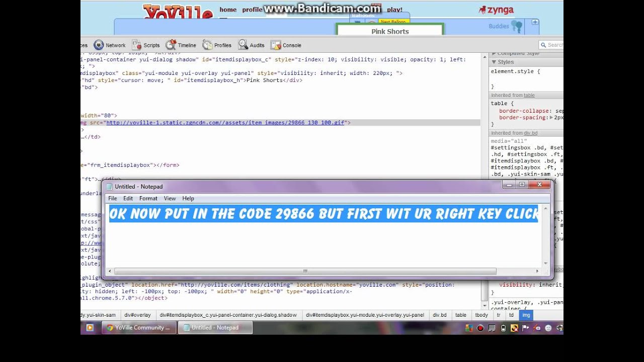Viewport: 644px width, 362px height.
Task: Expand the border-spacing property triangle
Action: pyautogui.click(x=551, y=118)
